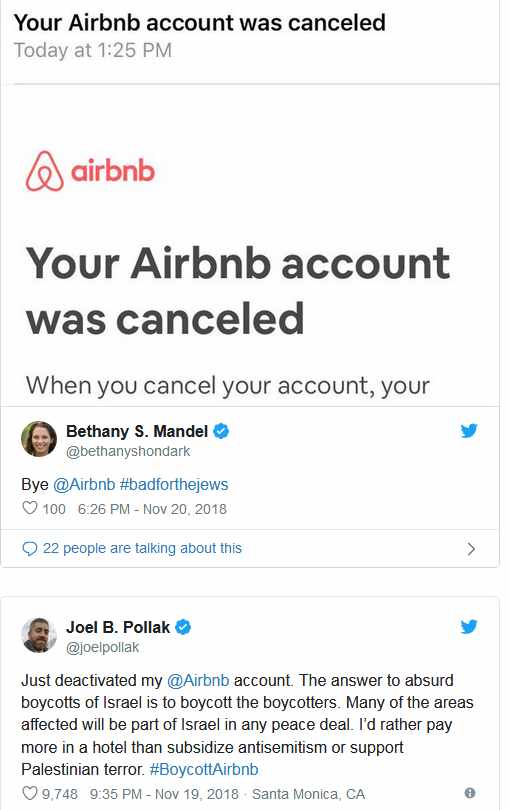
Task: Expand conversation using the right chevron arrow
Action: click(x=471, y=549)
